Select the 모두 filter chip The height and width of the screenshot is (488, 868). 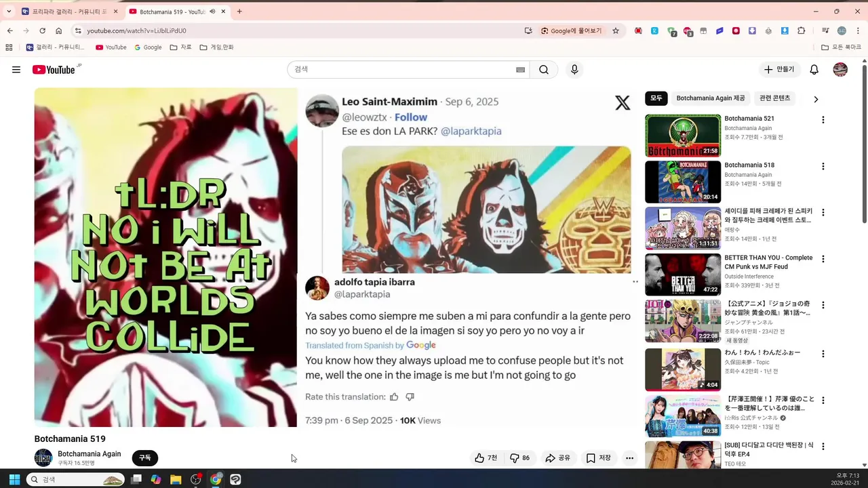(x=656, y=98)
